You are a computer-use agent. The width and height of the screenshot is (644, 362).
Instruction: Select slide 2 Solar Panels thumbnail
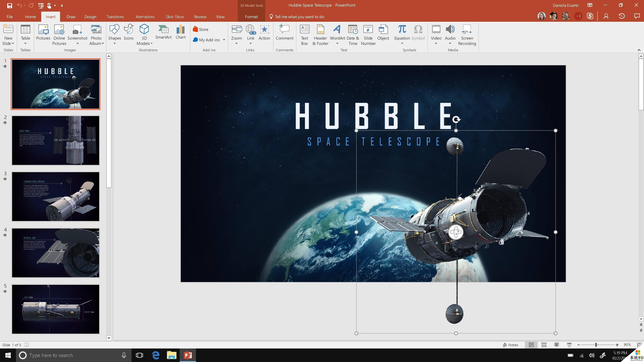click(x=56, y=140)
